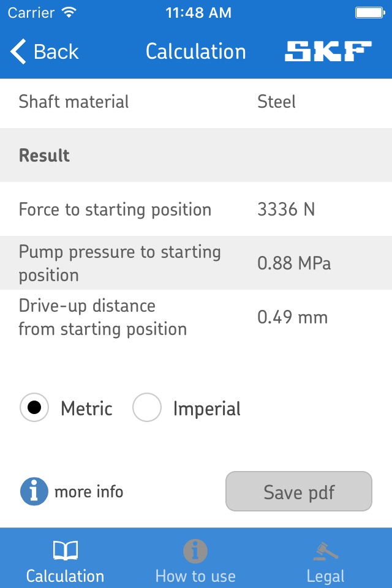392x588 pixels.
Task: Open the Calculation book icon
Action: (x=66, y=551)
